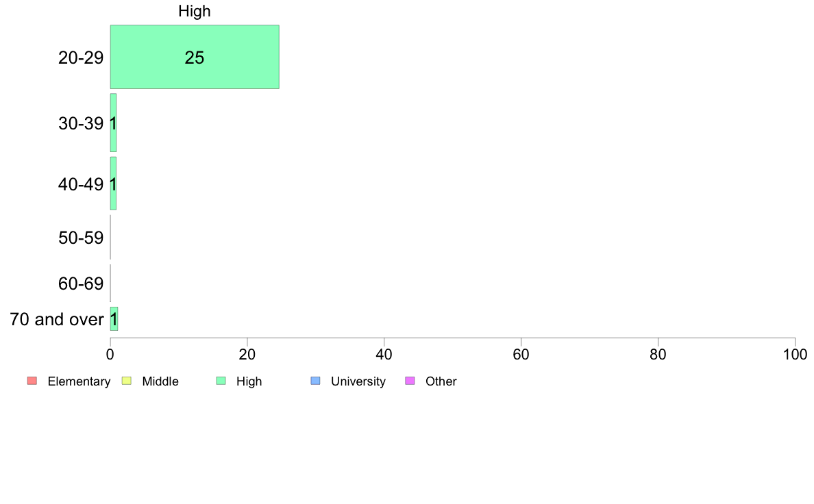Click the University legend text
The width and height of the screenshot is (814, 504).
tap(358, 381)
